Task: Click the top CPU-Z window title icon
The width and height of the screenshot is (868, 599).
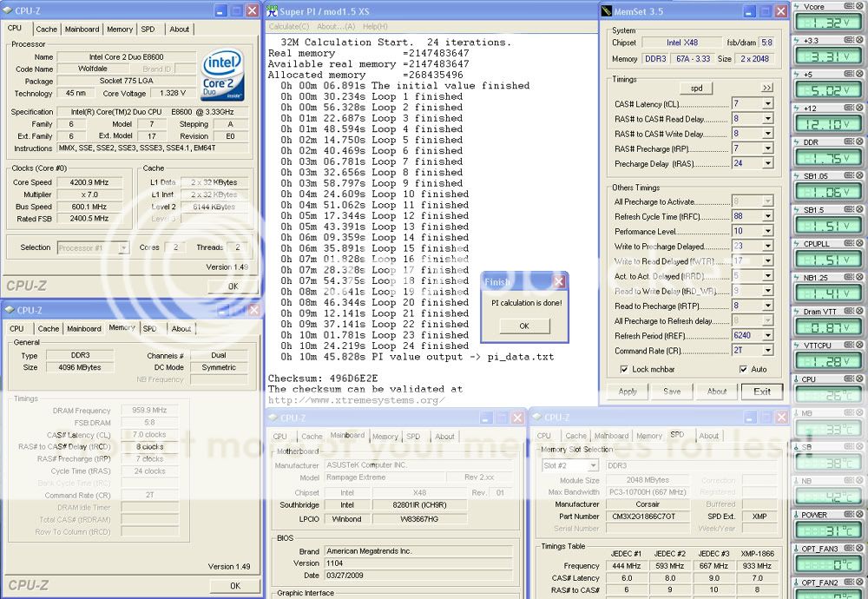Action: [x=8, y=10]
